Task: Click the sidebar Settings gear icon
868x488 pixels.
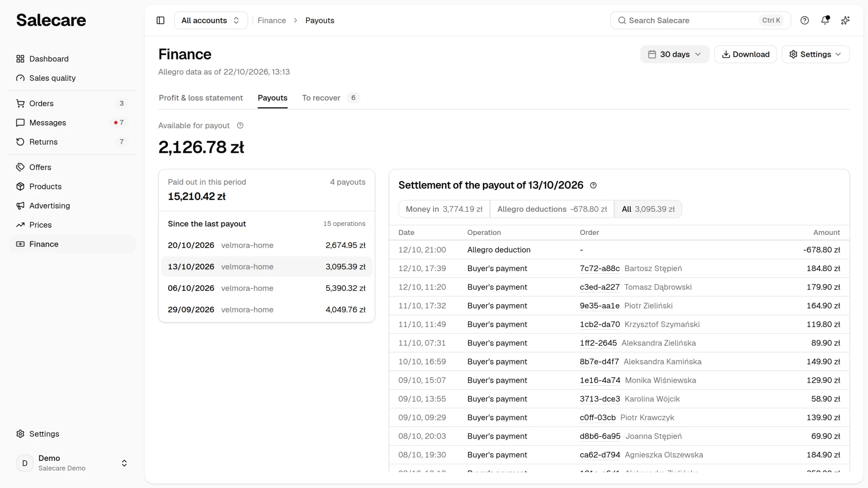Action: click(x=20, y=434)
